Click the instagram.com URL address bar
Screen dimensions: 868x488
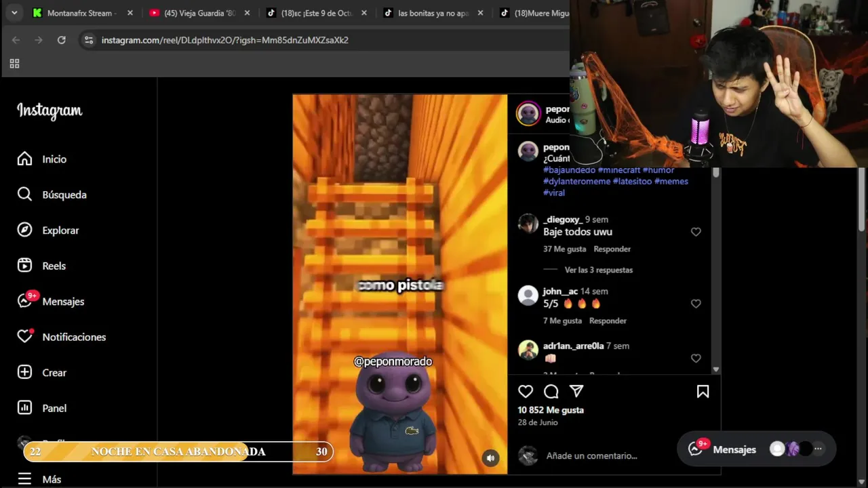[x=225, y=40]
